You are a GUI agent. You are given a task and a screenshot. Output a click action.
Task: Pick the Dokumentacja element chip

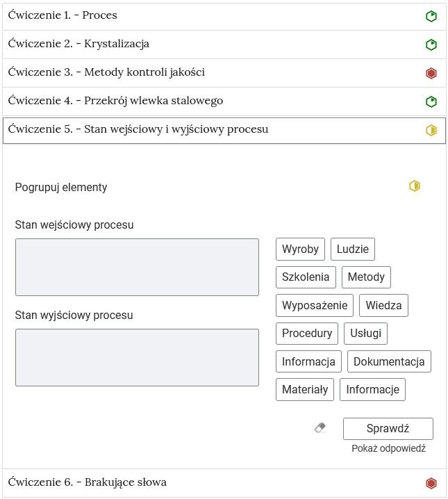(x=389, y=362)
